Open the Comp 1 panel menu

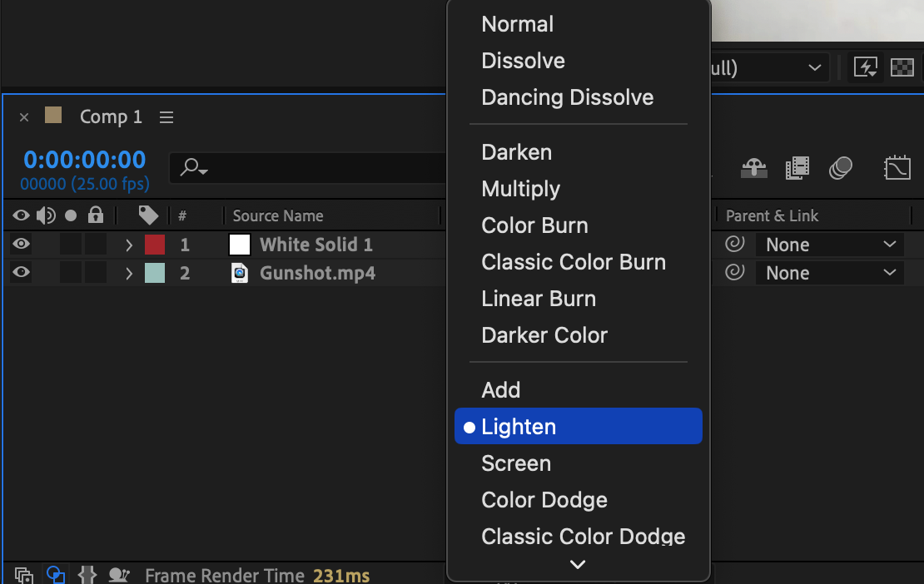coord(166,117)
